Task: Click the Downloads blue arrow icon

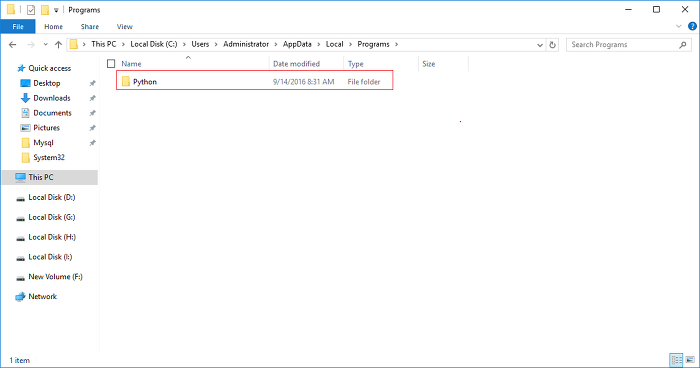Action: (x=25, y=98)
